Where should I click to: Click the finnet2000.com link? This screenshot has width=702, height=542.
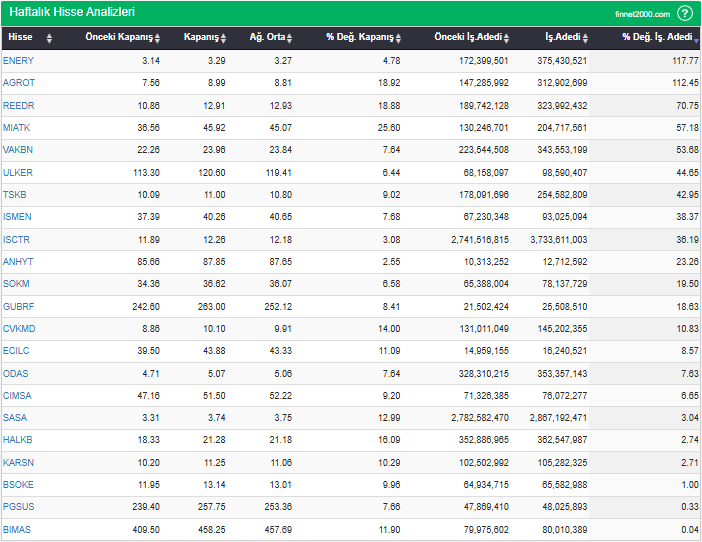[642, 14]
